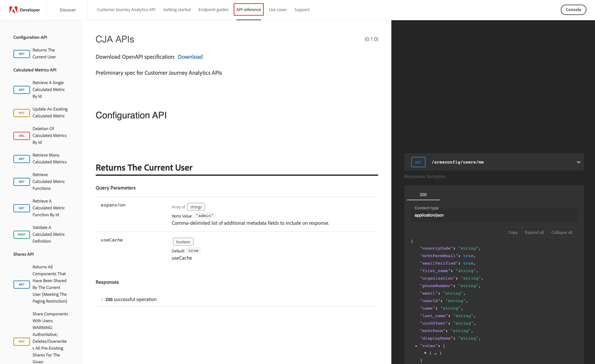Screen dimensions: 595x364
Task: Click the Download OpenAPI specification link
Action: tap(190, 57)
